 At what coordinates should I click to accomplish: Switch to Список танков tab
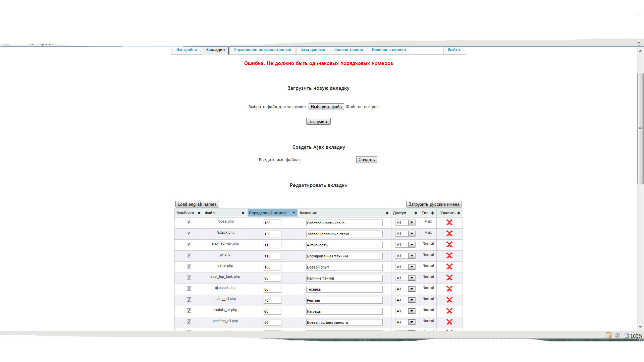click(348, 50)
